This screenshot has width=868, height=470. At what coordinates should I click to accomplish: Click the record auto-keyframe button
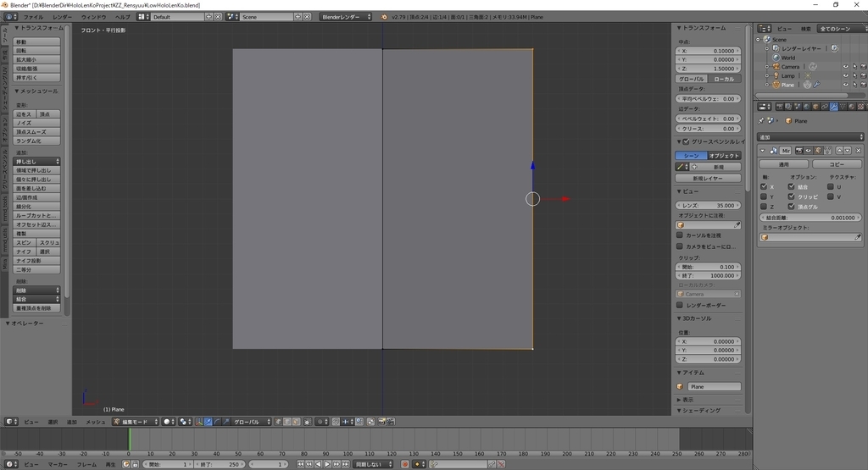coord(404,464)
